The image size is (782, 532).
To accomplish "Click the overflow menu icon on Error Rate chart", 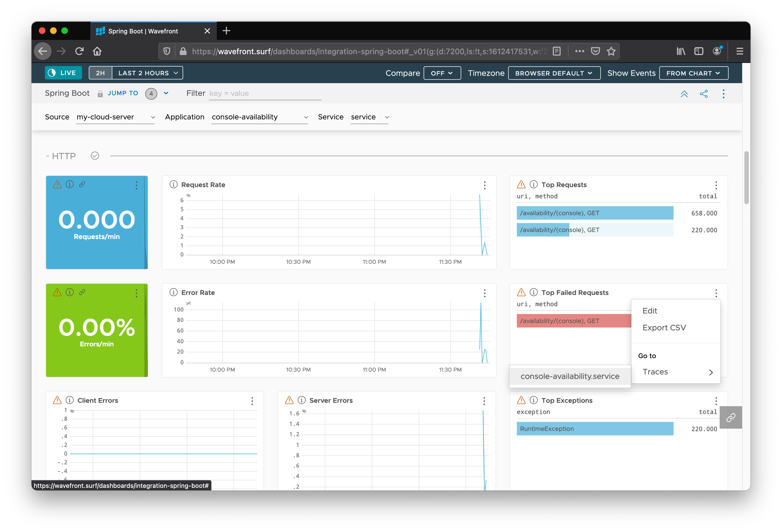I will (x=485, y=292).
